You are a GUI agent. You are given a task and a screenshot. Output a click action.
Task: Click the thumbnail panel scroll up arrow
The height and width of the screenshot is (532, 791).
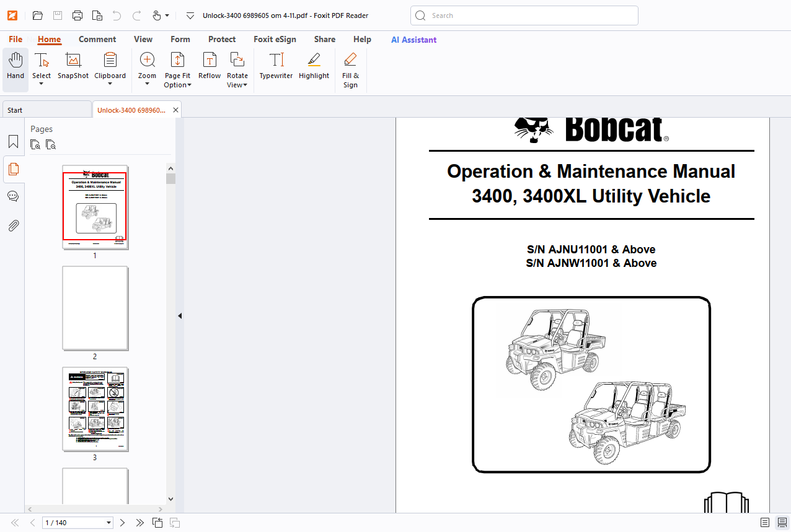pos(170,168)
